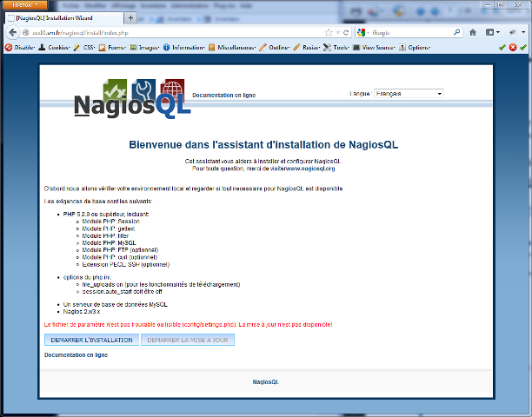The width and height of the screenshot is (532, 417).
Task: Open the View Source developer menu
Action: (x=375, y=48)
